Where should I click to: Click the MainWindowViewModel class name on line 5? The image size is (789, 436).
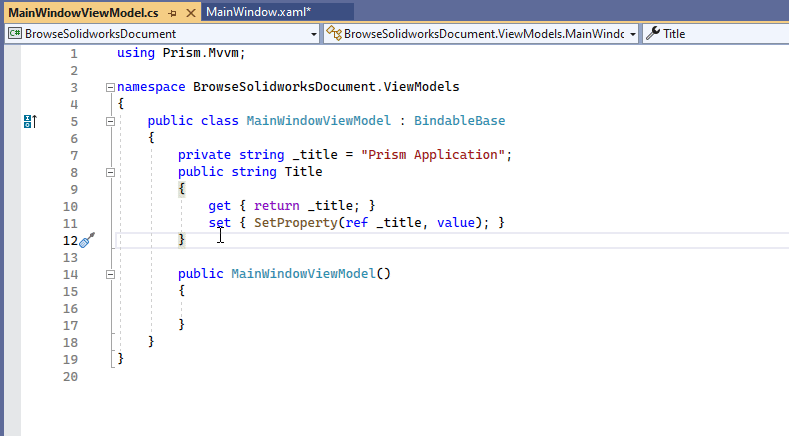[x=319, y=121]
